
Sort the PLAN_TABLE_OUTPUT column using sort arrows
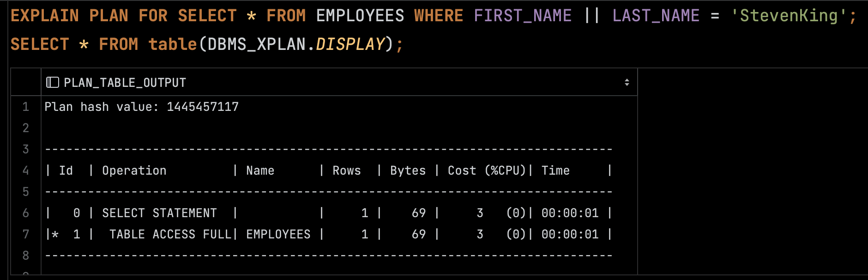pyautogui.click(x=627, y=83)
